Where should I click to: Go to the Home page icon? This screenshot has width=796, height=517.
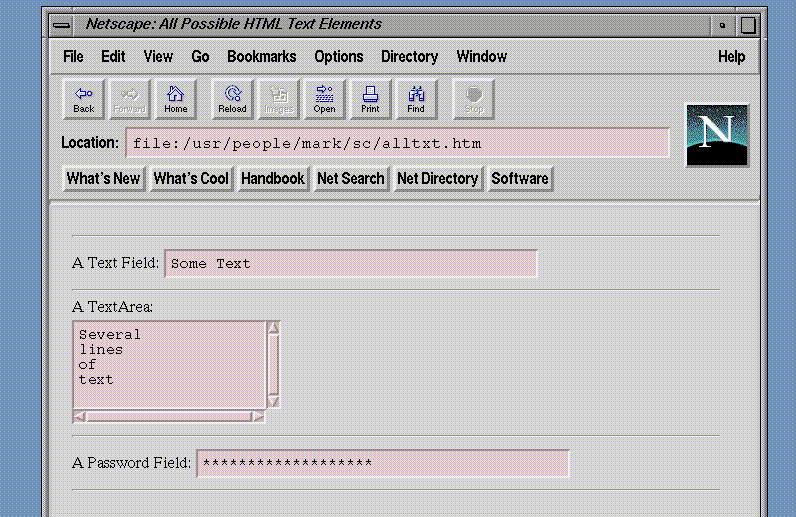[x=176, y=99]
